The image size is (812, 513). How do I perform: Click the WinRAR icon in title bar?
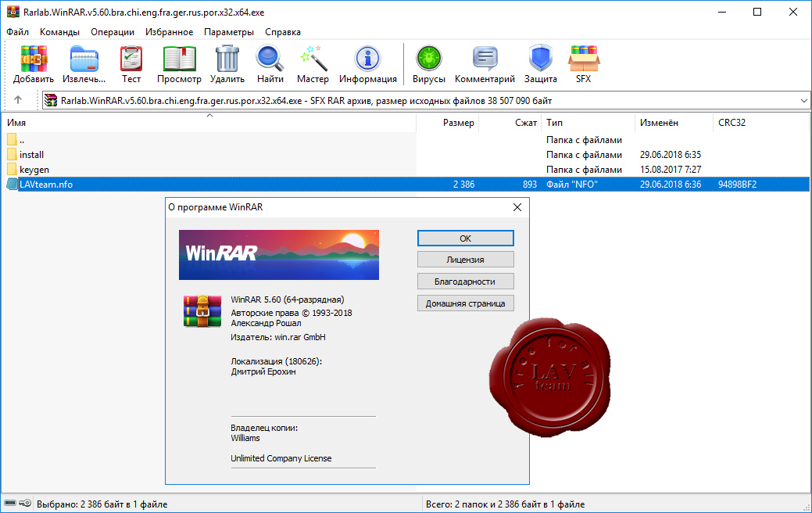(x=13, y=12)
